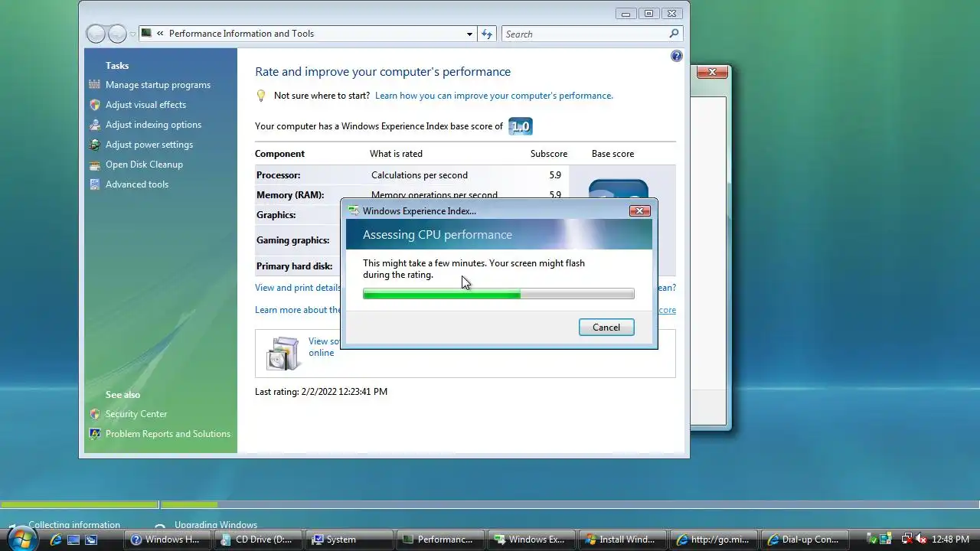Click the Collecting information setup progress bar
980x551 pixels.
79,505
